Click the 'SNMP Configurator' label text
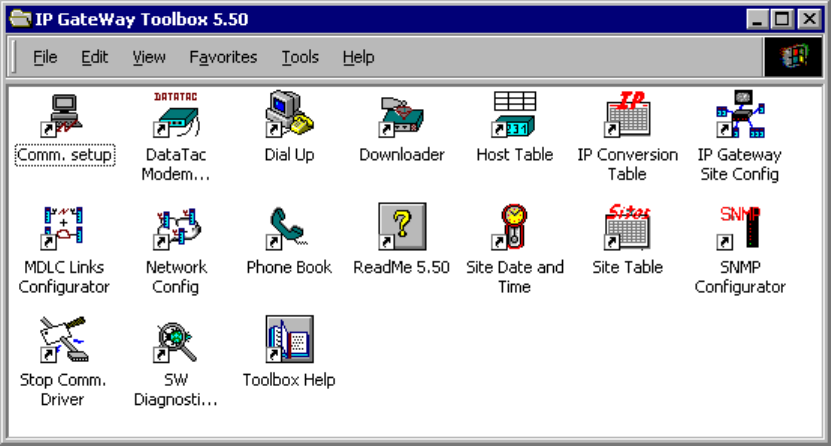 click(x=740, y=277)
